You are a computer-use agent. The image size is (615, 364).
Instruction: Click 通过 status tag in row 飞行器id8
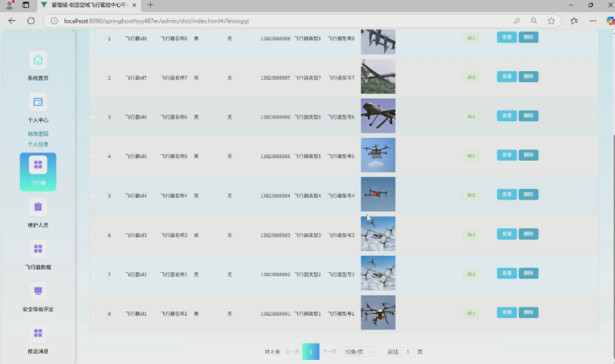[471, 38]
